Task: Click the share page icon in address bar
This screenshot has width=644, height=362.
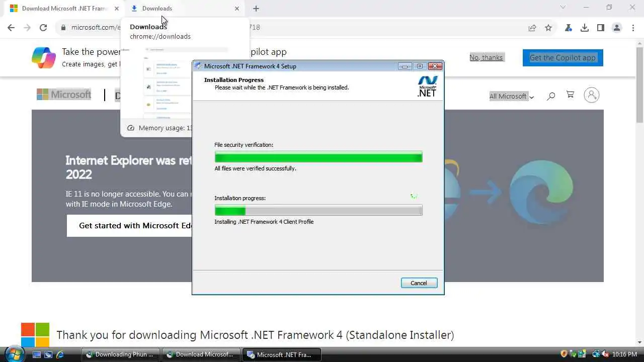Action: tap(532, 28)
